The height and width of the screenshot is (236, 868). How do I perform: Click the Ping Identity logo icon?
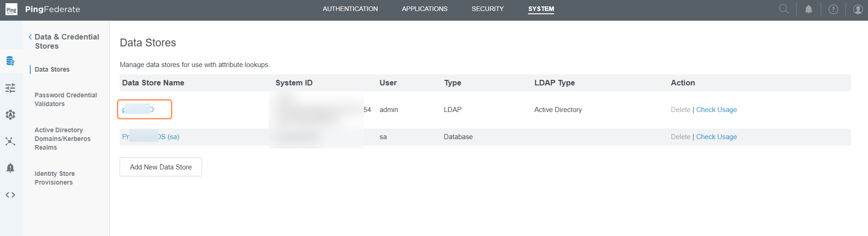(11, 9)
